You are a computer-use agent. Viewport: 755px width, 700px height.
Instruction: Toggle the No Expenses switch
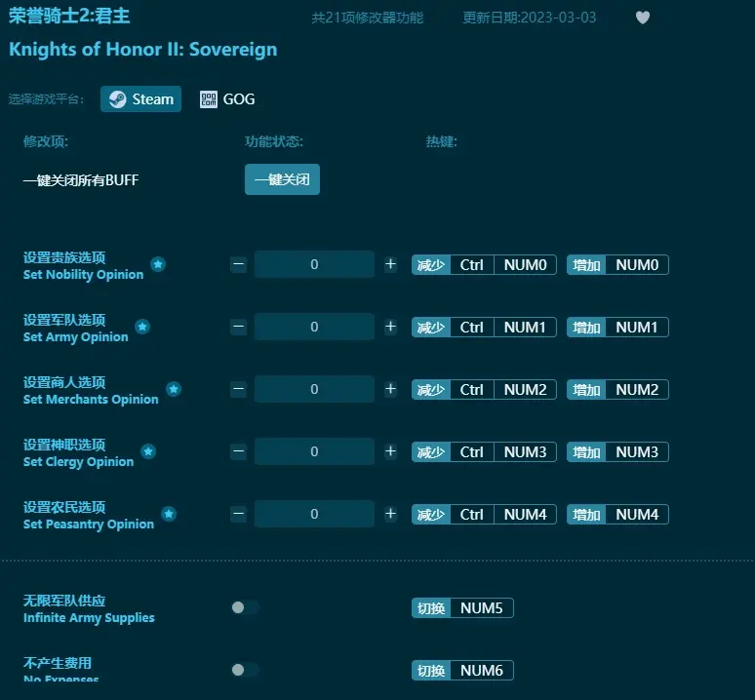(245, 670)
